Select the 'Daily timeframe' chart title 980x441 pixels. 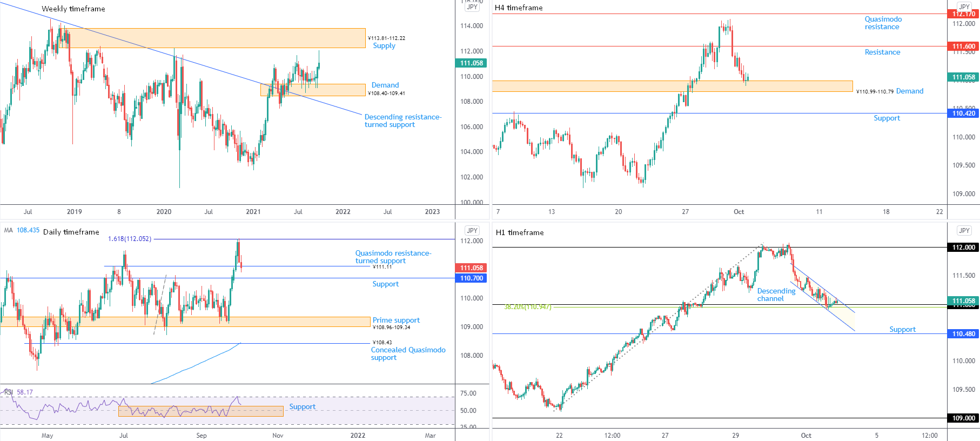click(71, 232)
